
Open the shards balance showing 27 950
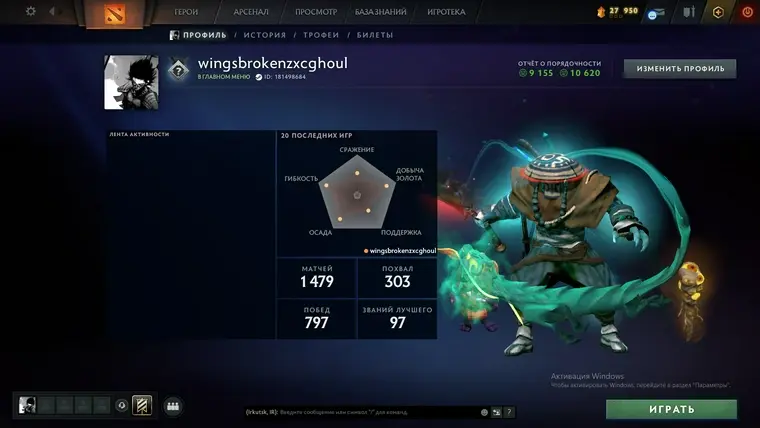coord(617,11)
